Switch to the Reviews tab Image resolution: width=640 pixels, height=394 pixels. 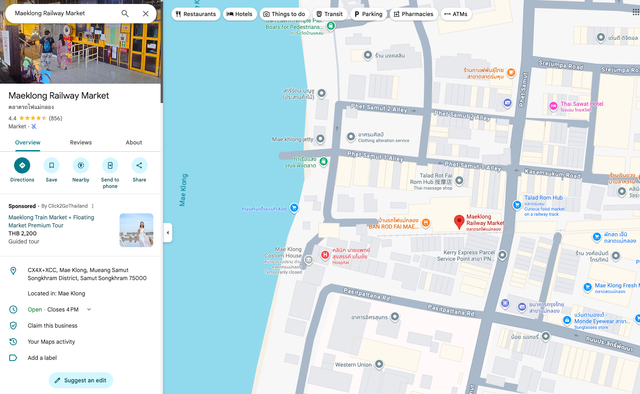(81, 142)
